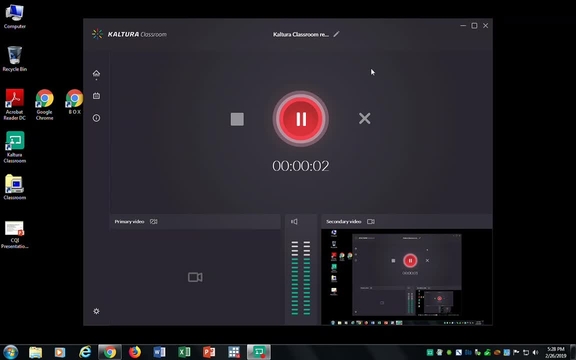Toggle the Secondary video camera icon

pyautogui.click(x=371, y=222)
